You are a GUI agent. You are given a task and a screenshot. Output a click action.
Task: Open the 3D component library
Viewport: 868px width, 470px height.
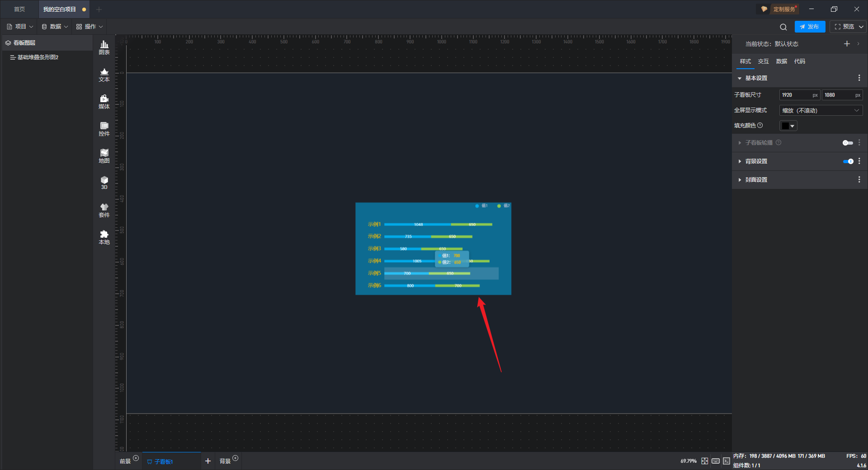pos(104,183)
